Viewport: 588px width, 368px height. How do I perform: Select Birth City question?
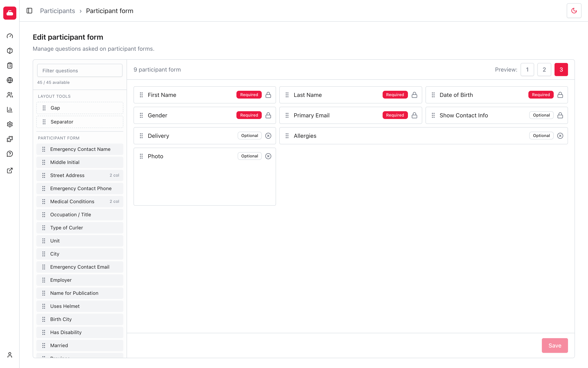(80, 319)
